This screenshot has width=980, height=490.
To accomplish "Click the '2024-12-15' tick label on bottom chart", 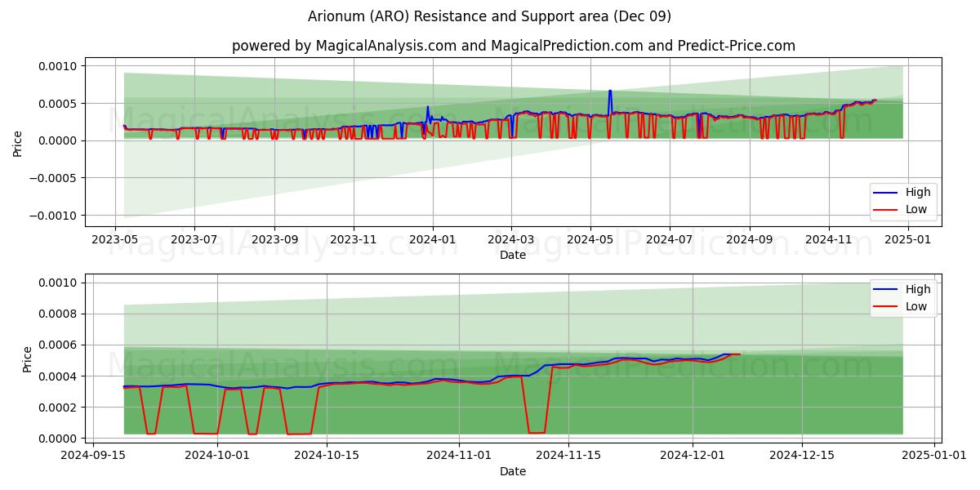I will pyautogui.click(x=802, y=457).
